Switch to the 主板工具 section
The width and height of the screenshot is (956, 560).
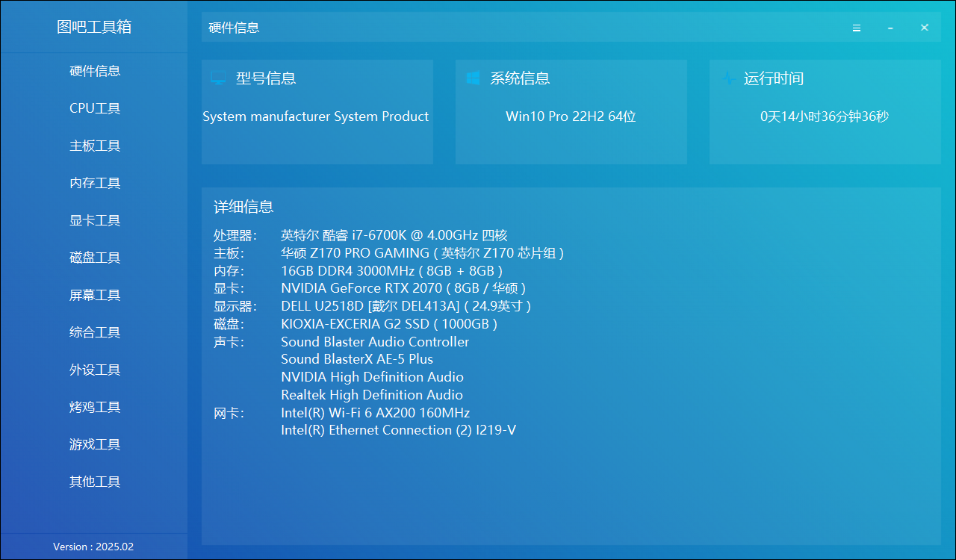tap(94, 145)
